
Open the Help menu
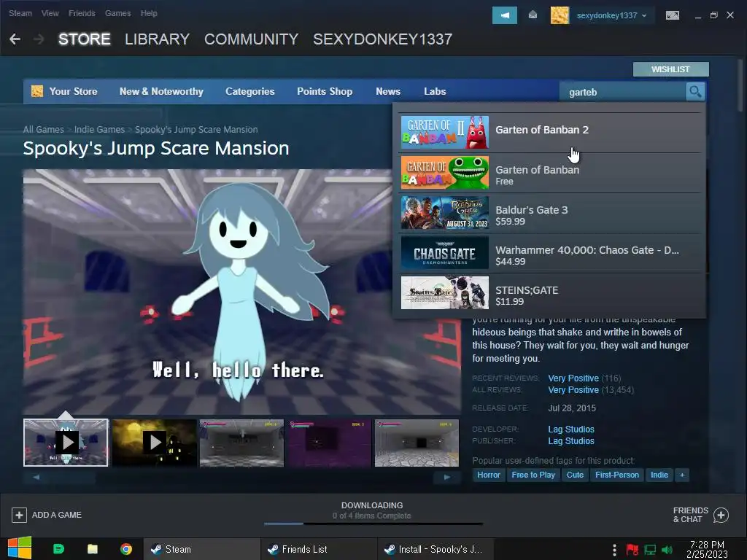click(149, 13)
